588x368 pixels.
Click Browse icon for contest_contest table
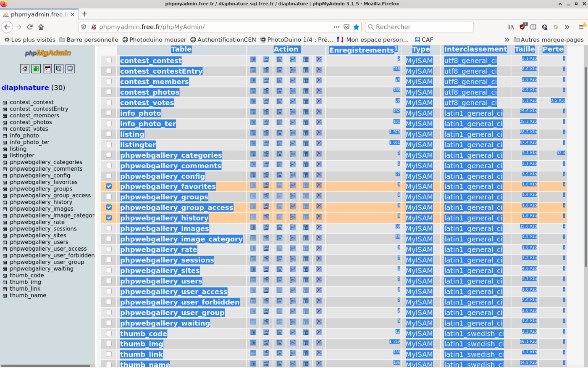tap(253, 60)
